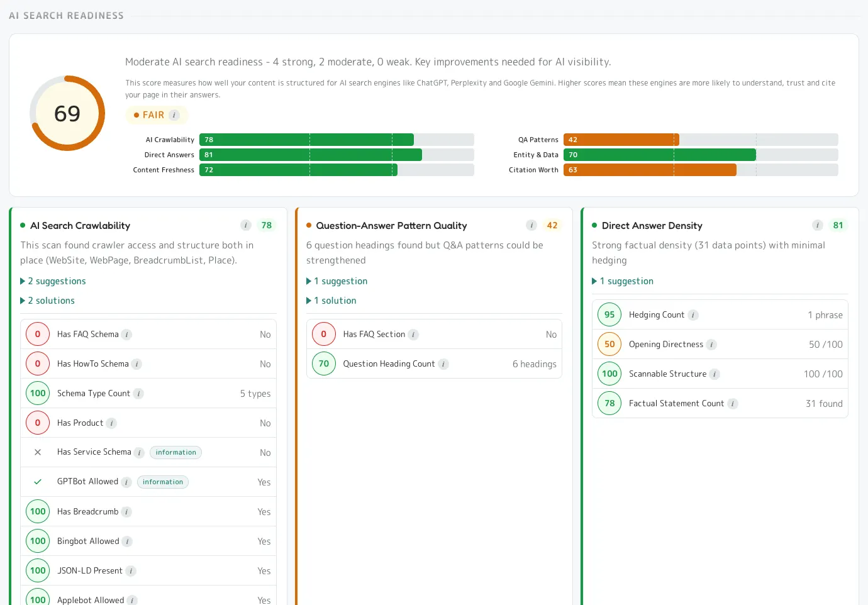Click the 70 score badge for Question Heading Count
The image size is (868, 605).
[324, 364]
